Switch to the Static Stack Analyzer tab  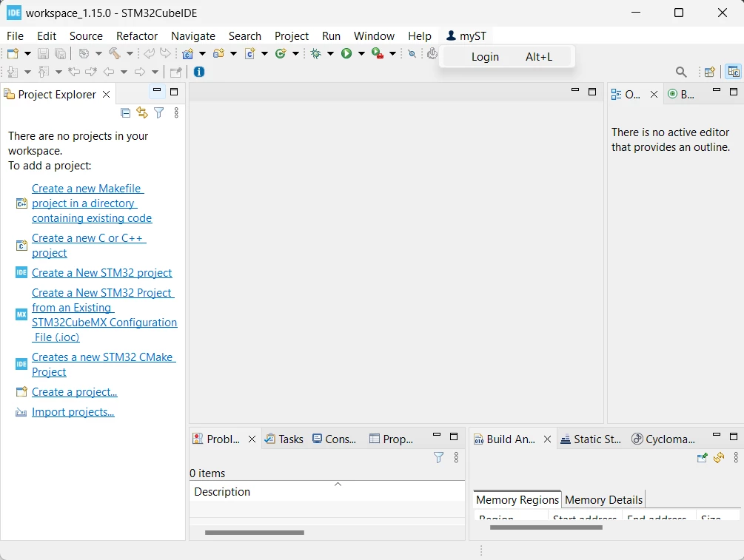point(591,439)
